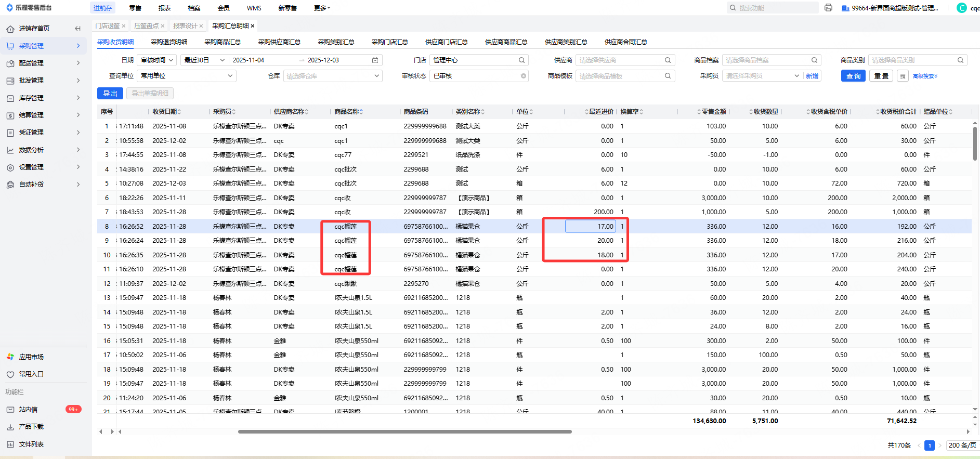Screen dimensions: 980x459
Task: Click the 数据分析 chart icon
Action: (x=10, y=150)
